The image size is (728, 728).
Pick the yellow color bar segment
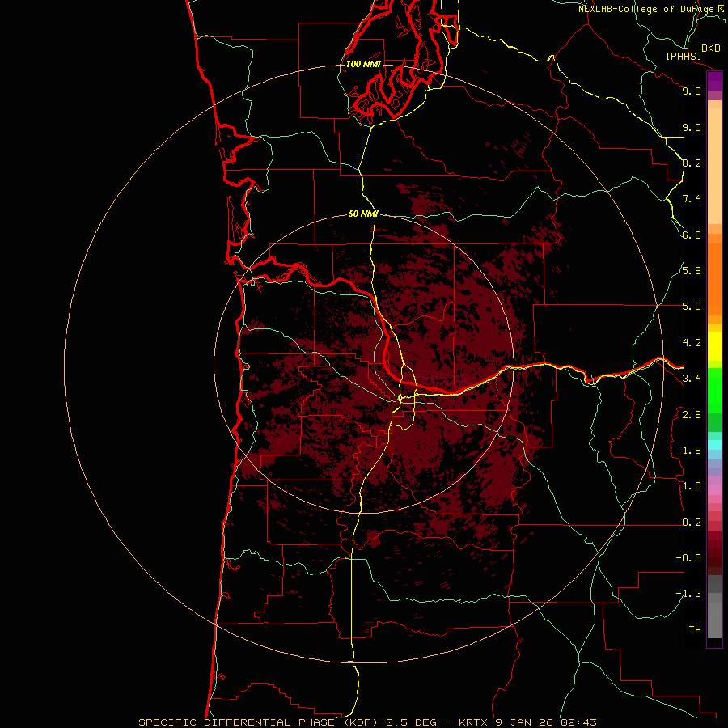click(x=714, y=346)
